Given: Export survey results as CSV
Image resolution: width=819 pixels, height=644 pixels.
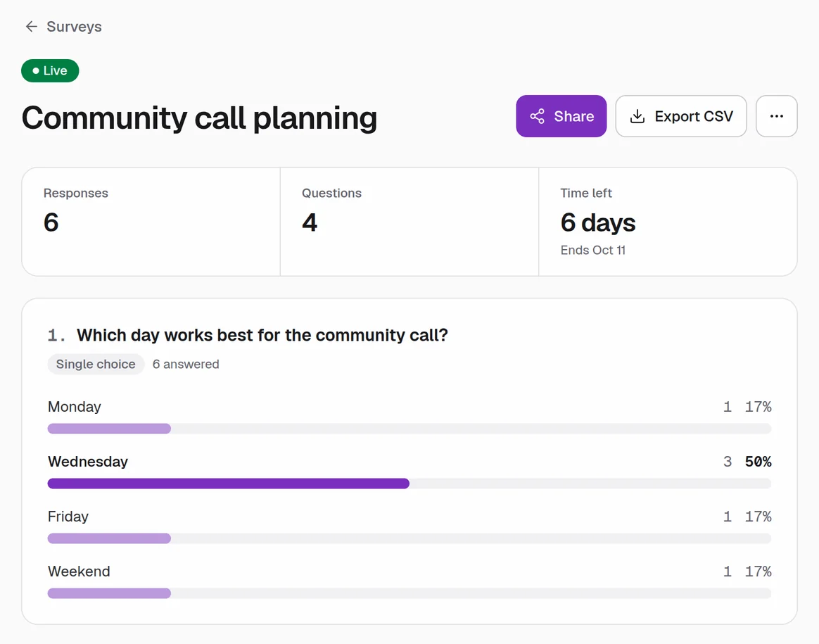Looking at the screenshot, I should pos(680,116).
